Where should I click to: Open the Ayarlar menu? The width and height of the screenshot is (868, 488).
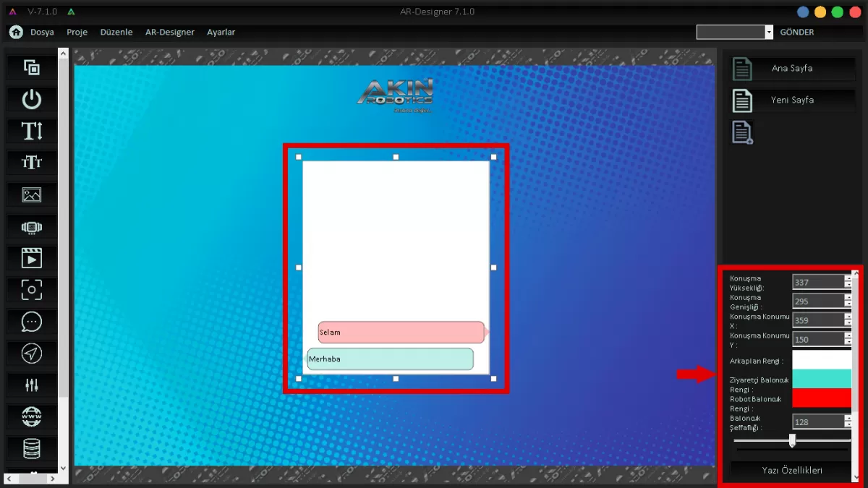click(221, 33)
